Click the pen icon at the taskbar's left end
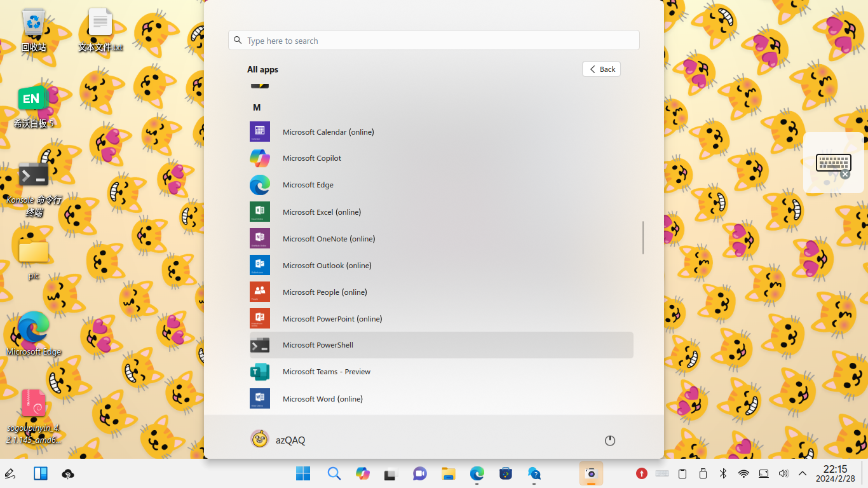Screen dimensions: 868x488 coord(10,473)
